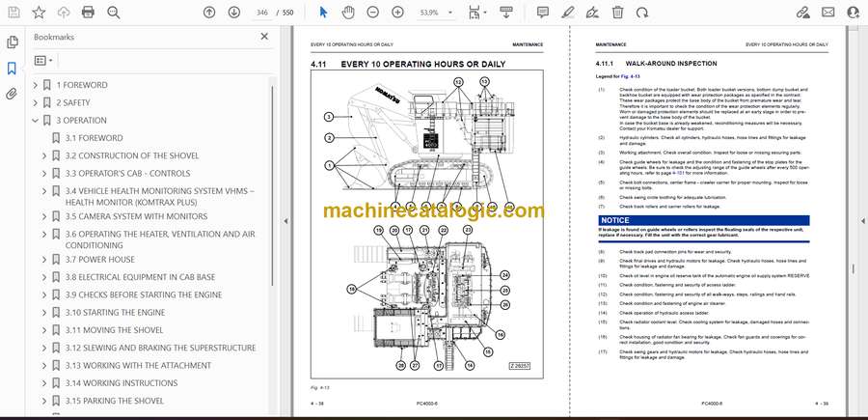The height and width of the screenshot is (420, 868).
Task: Open bookmark 3.6 OPERATING THE HEATER
Action: pos(160,239)
